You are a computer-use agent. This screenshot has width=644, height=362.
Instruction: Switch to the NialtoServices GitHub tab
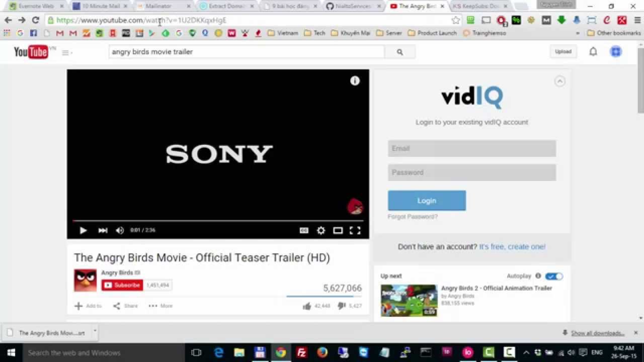point(354,6)
